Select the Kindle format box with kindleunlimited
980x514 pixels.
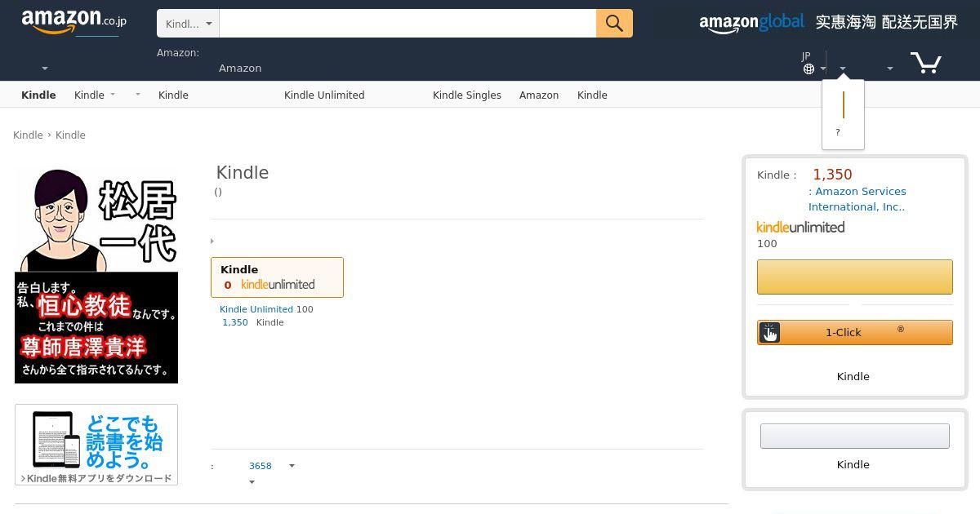(x=277, y=277)
